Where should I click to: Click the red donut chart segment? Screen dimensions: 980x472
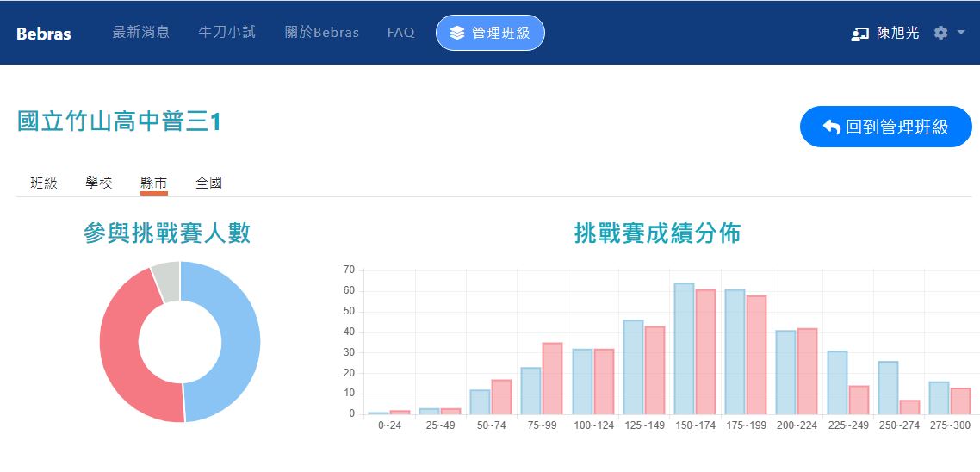pos(120,350)
